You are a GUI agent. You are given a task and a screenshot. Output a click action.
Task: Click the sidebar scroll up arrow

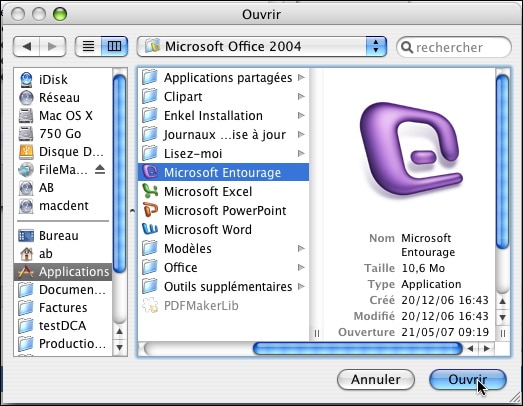(119, 331)
